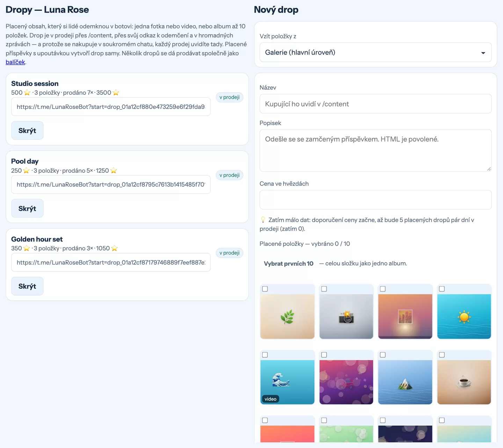This screenshot has height=448, width=503.
Task: Hide the Pool day drop with Skrýt
Action: click(x=27, y=208)
